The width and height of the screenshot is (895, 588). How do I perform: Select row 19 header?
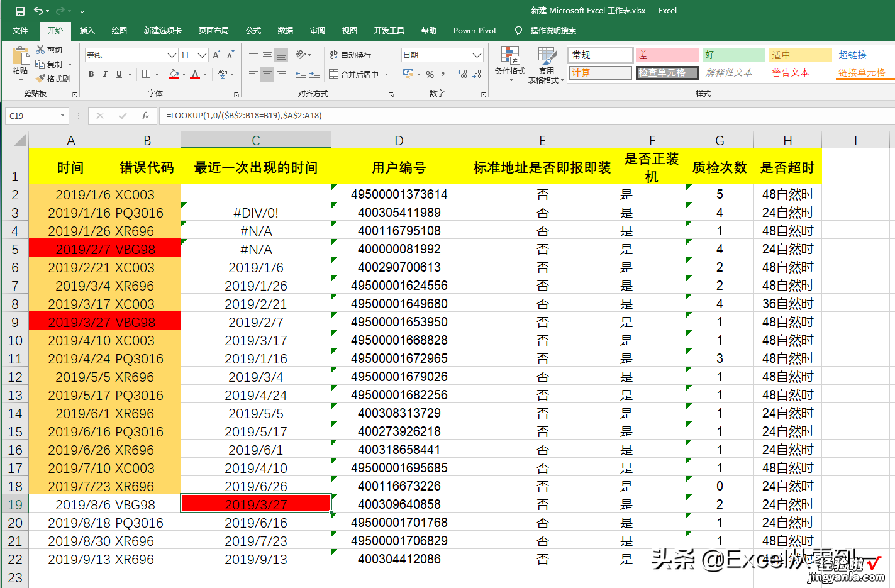point(15,504)
